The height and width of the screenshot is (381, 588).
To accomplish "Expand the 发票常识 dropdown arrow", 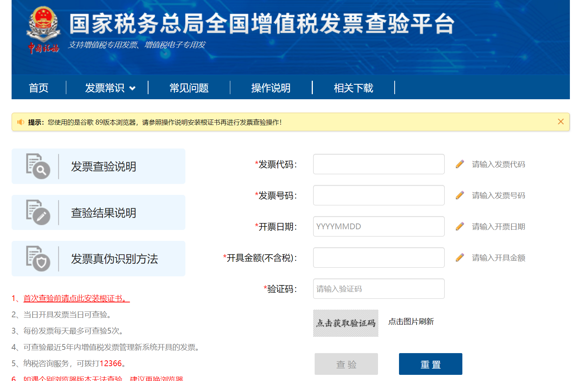I will (x=133, y=88).
